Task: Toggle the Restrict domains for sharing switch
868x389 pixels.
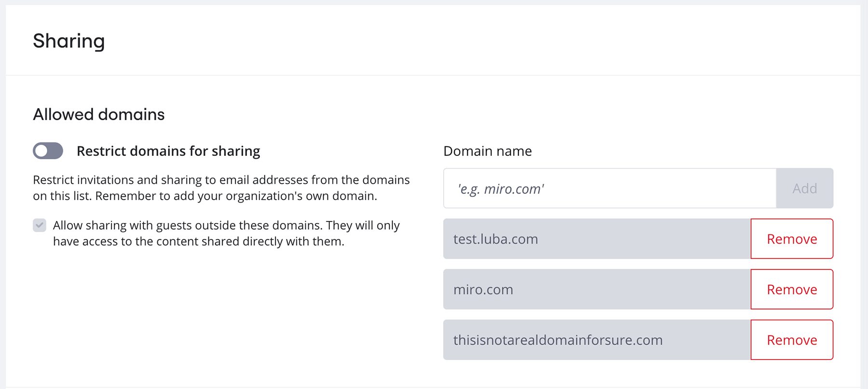Action: pyautogui.click(x=48, y=151)
